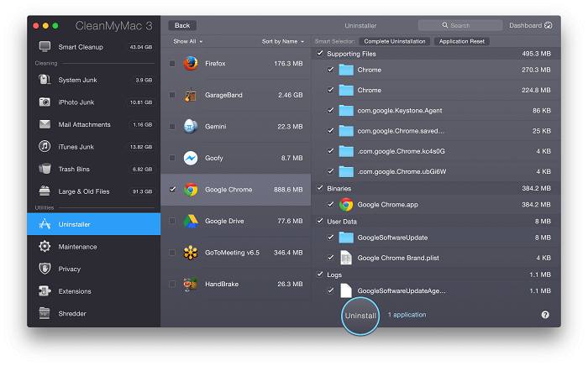Click the 270.3 MB Chrome folder icon

tap(346, 70)
